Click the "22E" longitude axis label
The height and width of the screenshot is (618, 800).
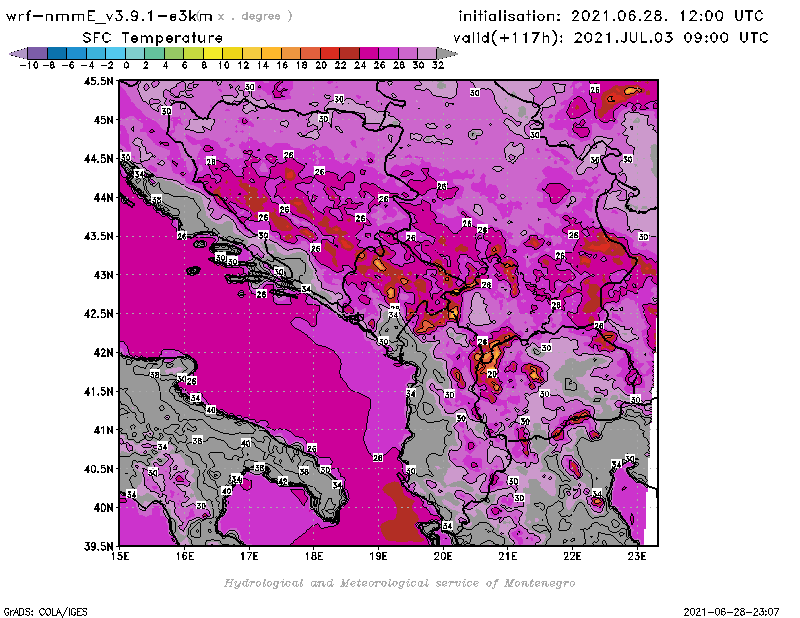coord(572,557)
